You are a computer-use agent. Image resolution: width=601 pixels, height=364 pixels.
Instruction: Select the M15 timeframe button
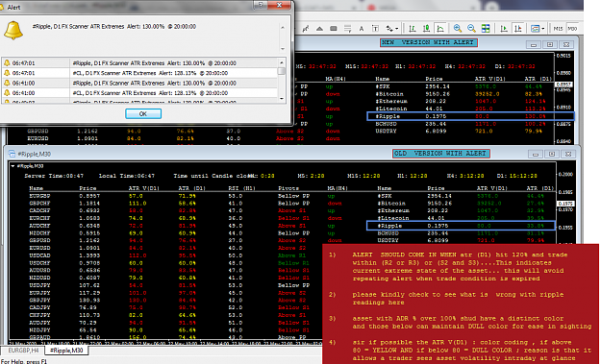[x=558, y=29]
